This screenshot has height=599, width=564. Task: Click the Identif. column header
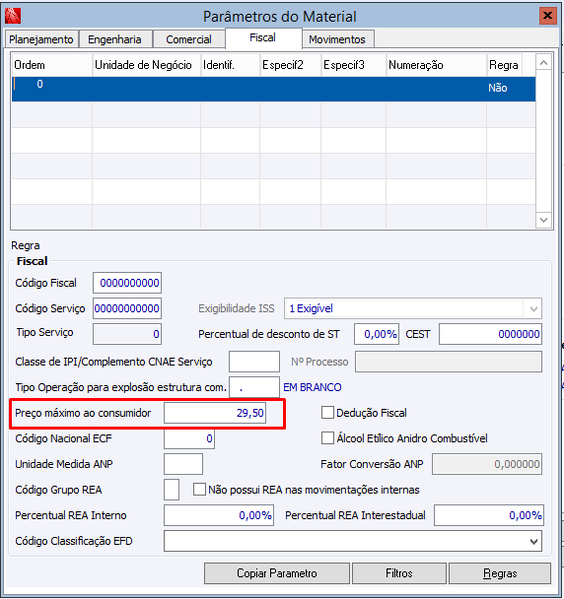click(x=230, y=65)
